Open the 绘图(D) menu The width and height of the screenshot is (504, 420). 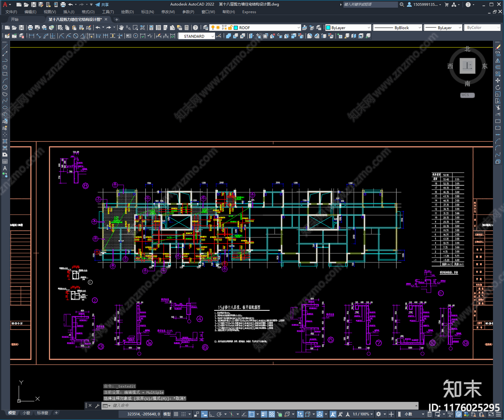point(128,12)
